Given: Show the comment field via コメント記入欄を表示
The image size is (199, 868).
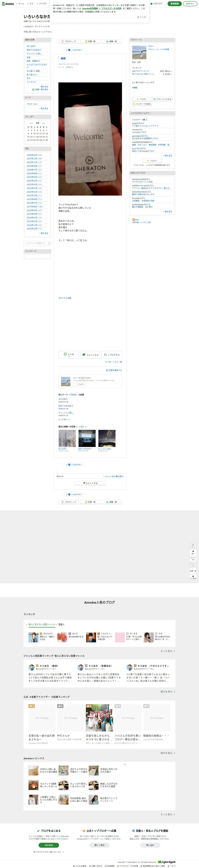Looking at the screenshot, I should click(x=113, y=476).
